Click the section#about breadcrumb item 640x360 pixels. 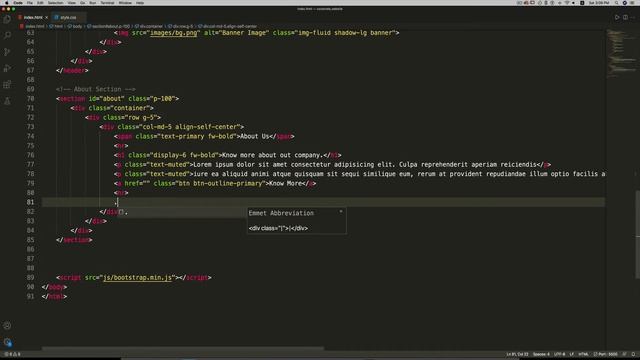click(x=109, y=26)
